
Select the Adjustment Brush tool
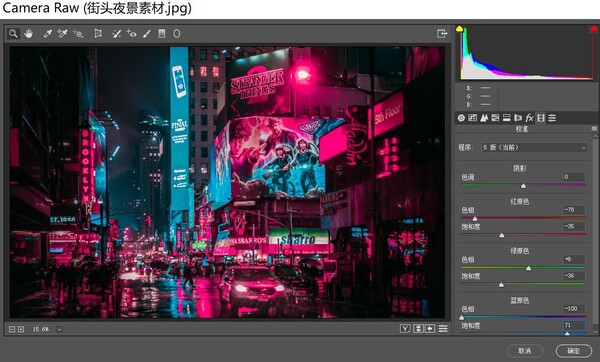click(x=147, y=34)
